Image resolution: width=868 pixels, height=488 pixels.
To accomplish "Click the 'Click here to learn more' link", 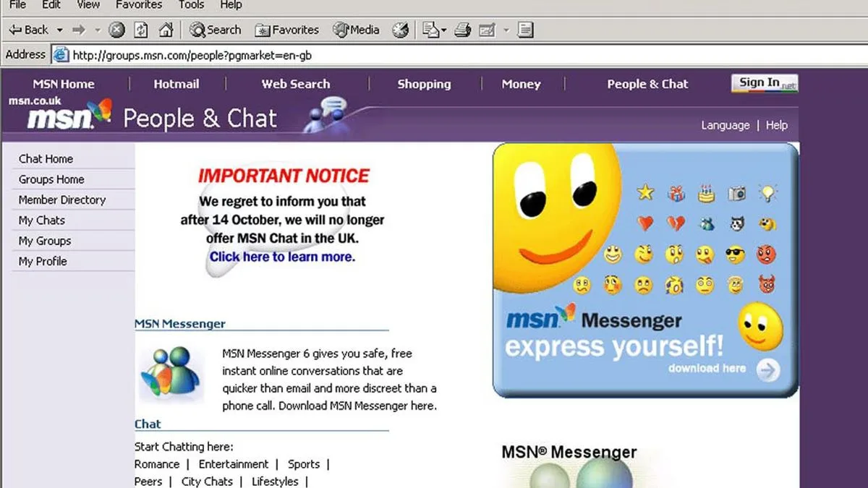I will (282, 257).
